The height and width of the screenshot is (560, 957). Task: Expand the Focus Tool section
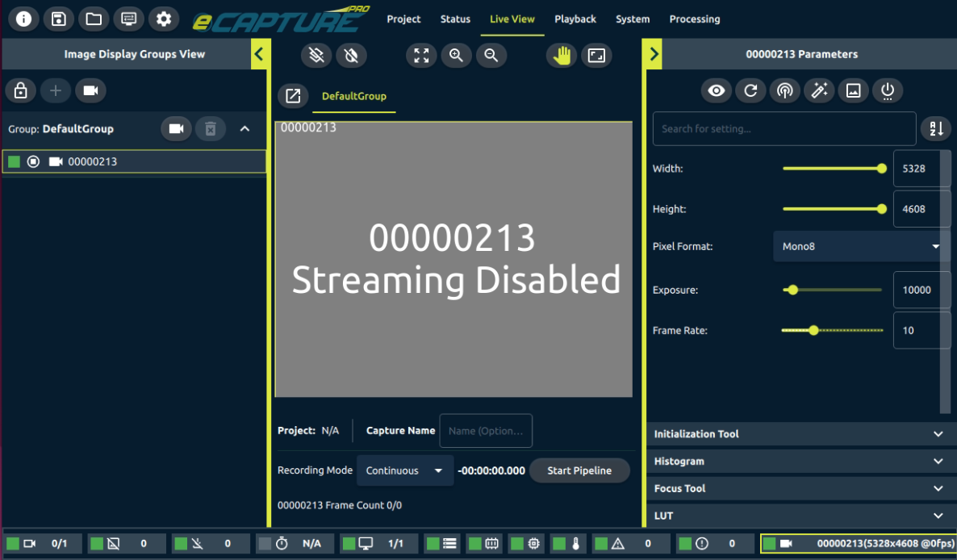pos(800,488)
